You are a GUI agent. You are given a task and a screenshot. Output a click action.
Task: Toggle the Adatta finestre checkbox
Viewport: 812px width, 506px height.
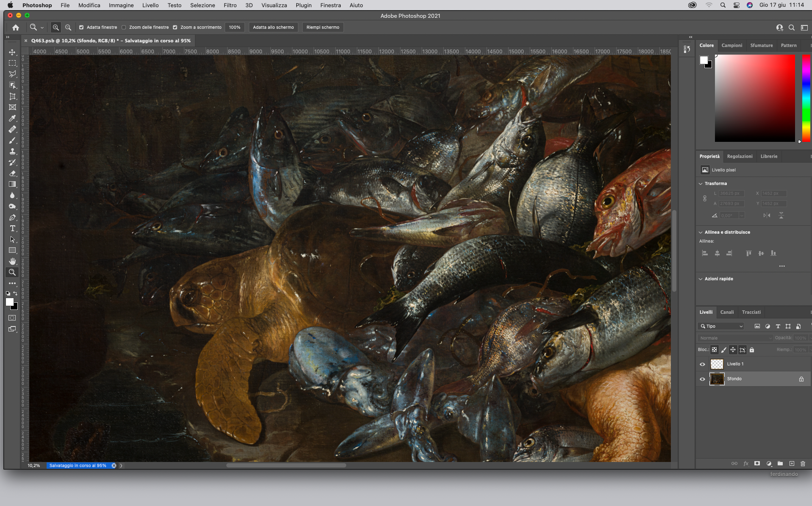coord(81,27)
